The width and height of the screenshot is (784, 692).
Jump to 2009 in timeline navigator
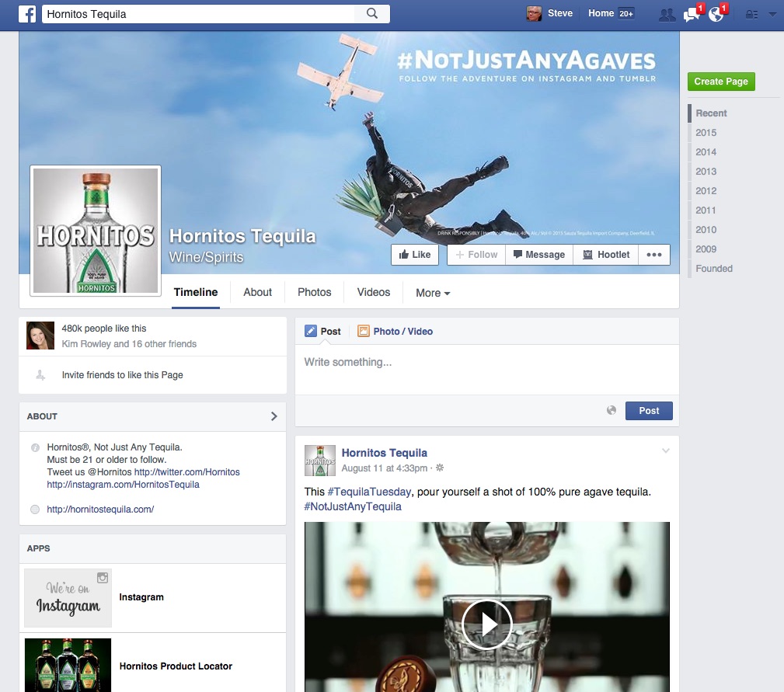[x=706, y=249]
